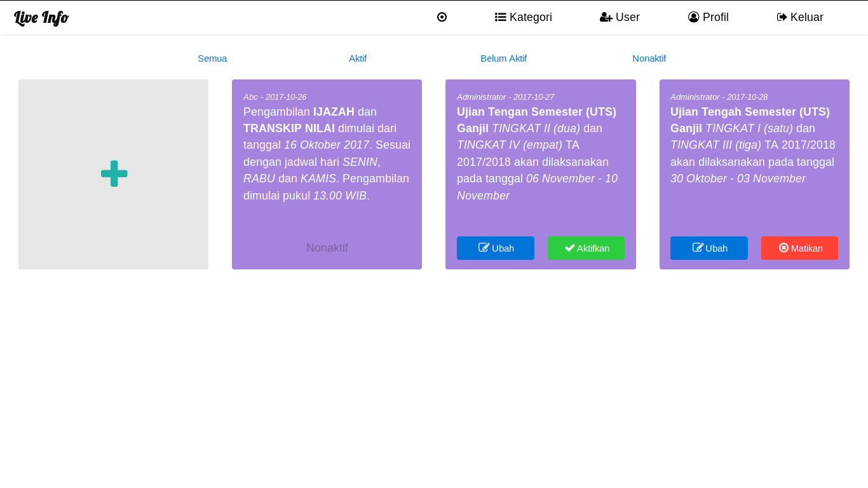The width and height of the screenshot is (868, 488).
Task: Open the Kategori menu
Action: point(524,17)
